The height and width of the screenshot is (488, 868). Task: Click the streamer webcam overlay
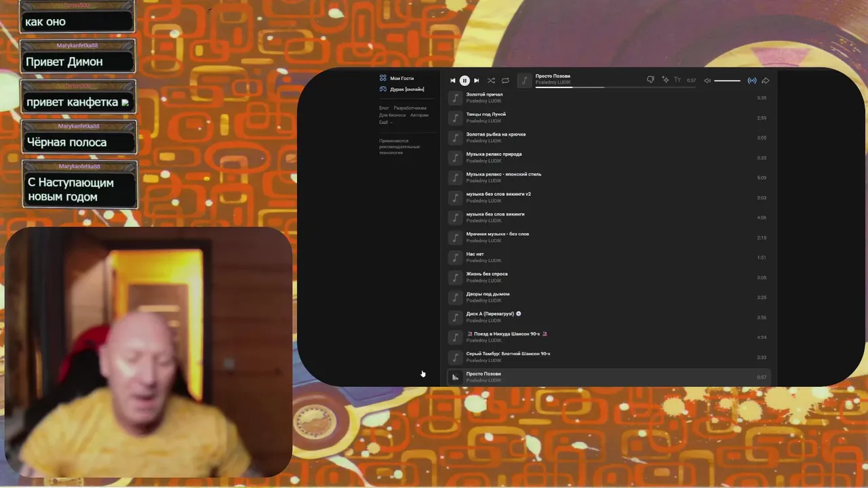pyautogui.click(x=149, y=352)
